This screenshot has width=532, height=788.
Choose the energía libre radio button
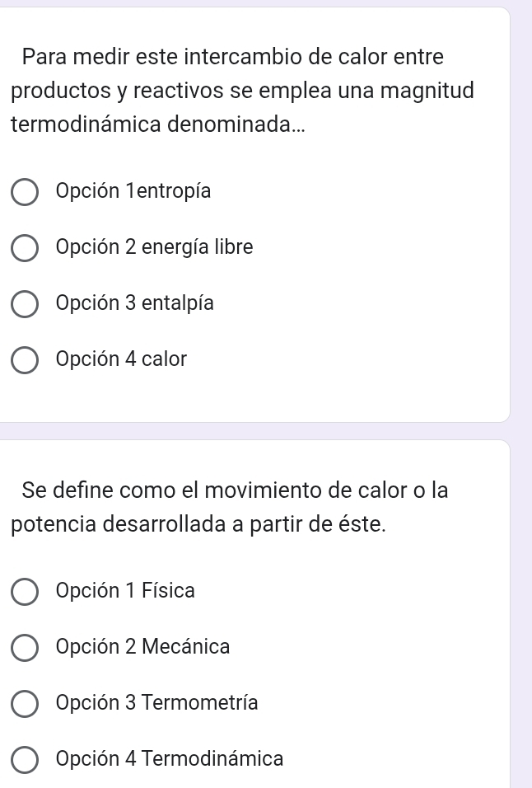click(25, 248)
